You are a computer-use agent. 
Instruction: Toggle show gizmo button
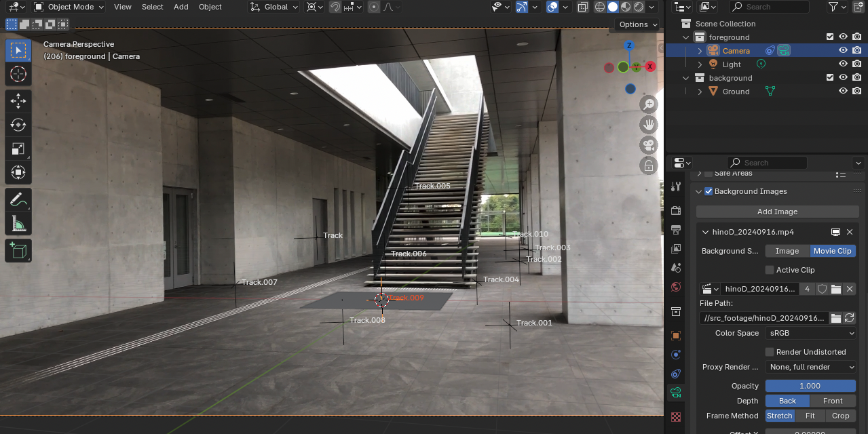click(521, 7)
